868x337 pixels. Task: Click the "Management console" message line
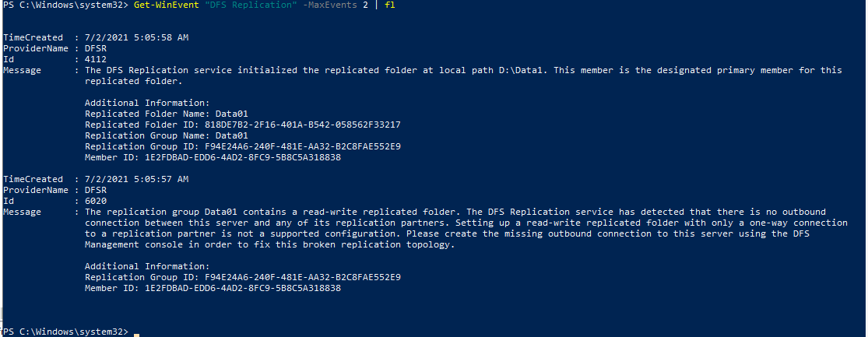269,244
